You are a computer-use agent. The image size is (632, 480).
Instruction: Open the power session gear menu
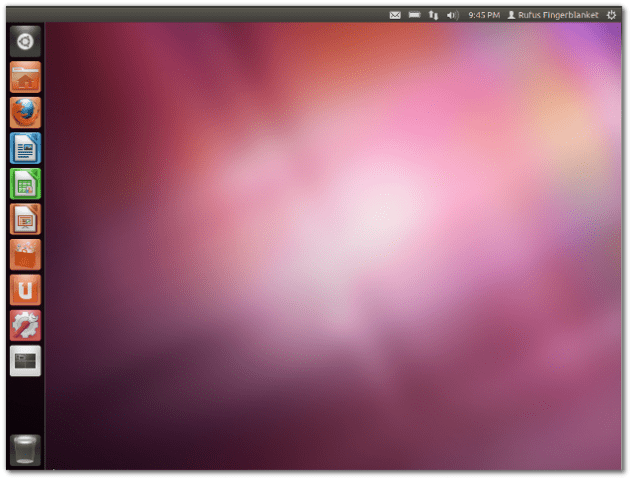click(611, 15)
